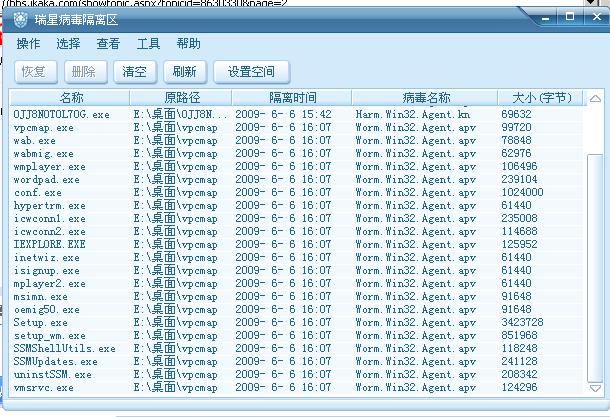Open the 选择 menu
610x417 pixels.
(69, 44)
